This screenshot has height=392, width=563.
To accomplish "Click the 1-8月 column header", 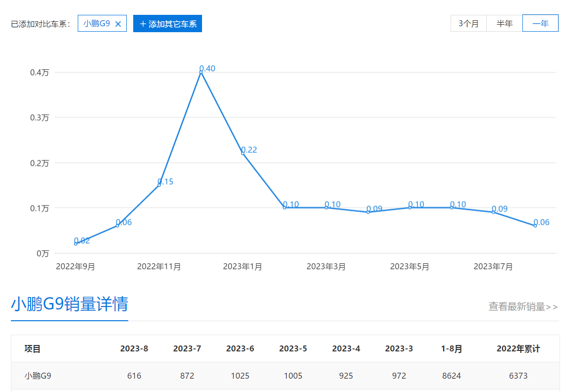I will (x=452, y=348).
